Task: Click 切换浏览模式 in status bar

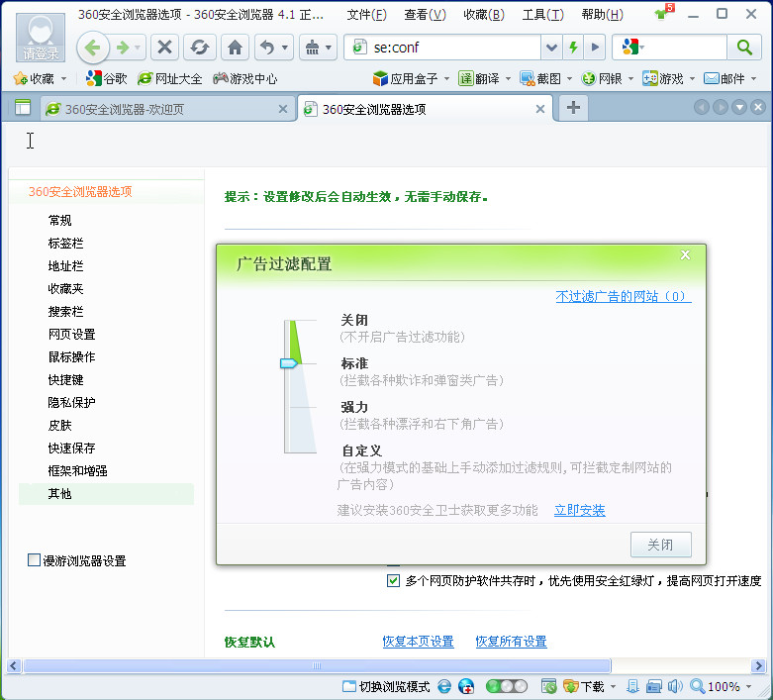Action: point(386,686)
